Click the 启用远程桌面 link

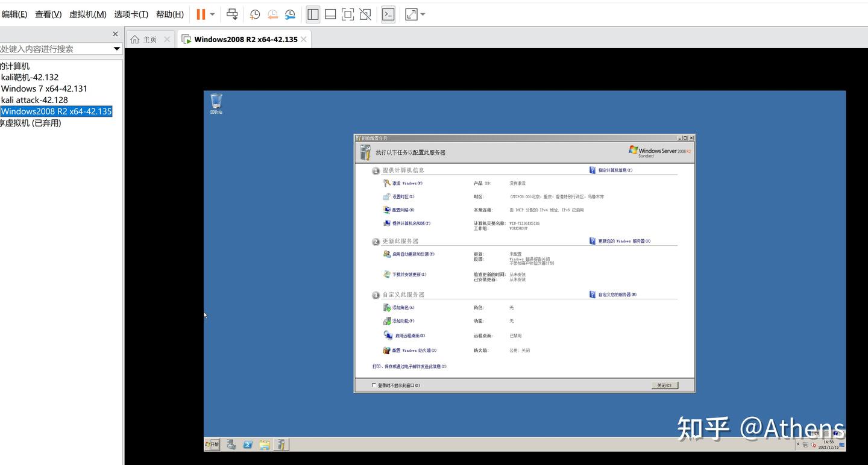tap(410, 336)
